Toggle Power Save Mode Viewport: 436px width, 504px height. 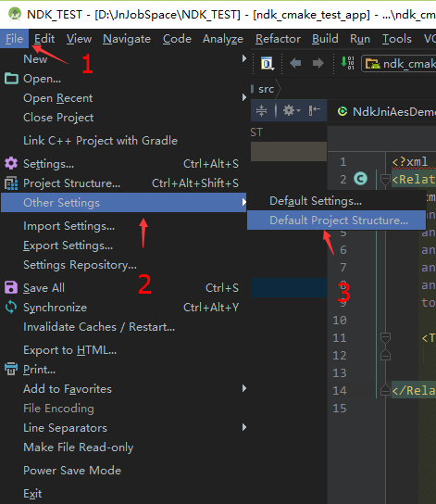coord(72,471)
